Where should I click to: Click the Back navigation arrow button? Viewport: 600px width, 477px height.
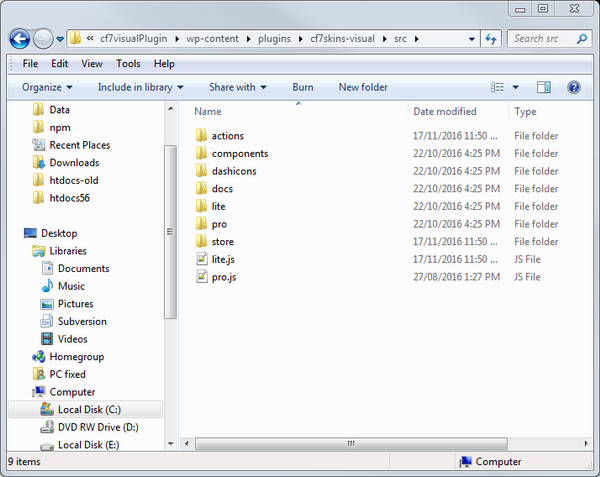[x=19, y=39]
